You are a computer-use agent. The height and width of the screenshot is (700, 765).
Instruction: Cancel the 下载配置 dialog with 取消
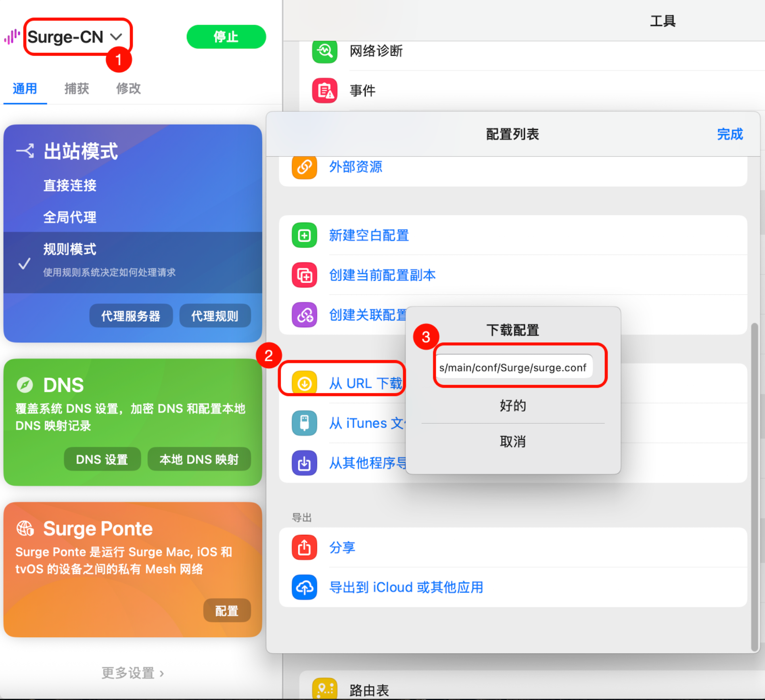(513, 441)
